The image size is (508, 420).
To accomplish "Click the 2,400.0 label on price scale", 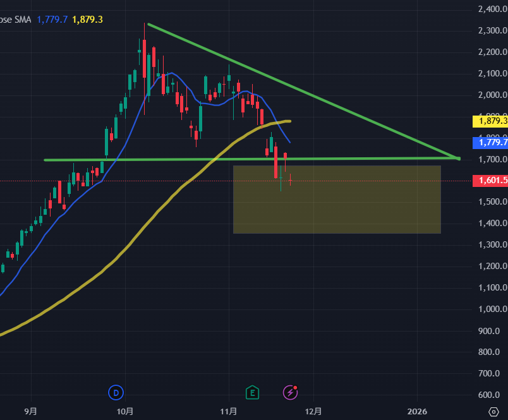I will pyautogui.click(x=490, y=9).
